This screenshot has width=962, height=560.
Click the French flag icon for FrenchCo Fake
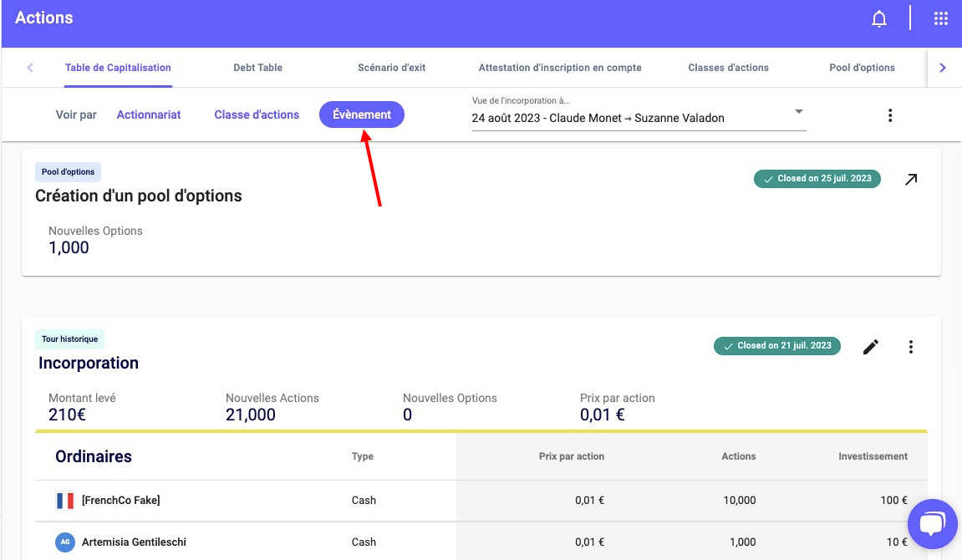[64, 501]
